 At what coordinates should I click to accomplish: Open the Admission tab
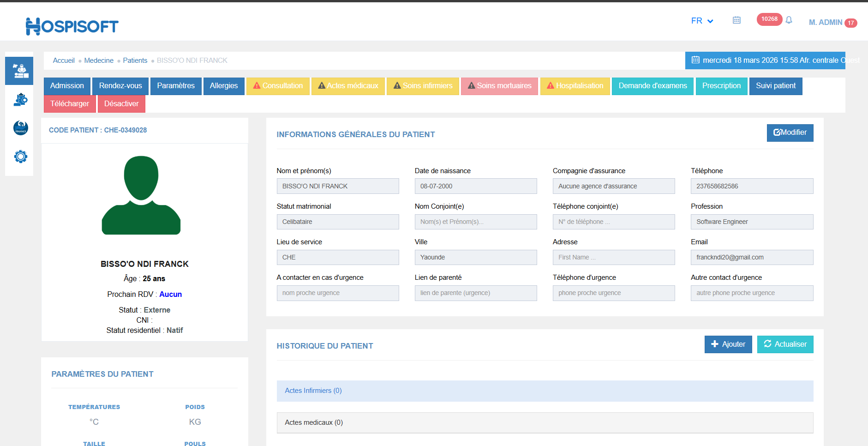[x=67, y=86]
